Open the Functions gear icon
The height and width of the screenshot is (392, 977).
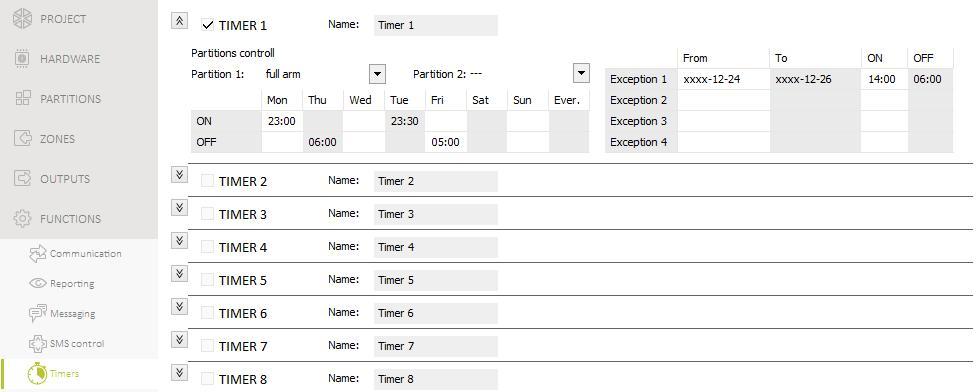pos(22,219)
